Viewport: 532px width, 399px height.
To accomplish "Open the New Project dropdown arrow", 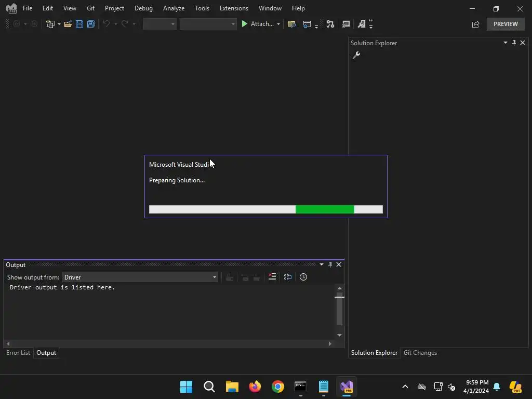I will [x=59, y=24].
